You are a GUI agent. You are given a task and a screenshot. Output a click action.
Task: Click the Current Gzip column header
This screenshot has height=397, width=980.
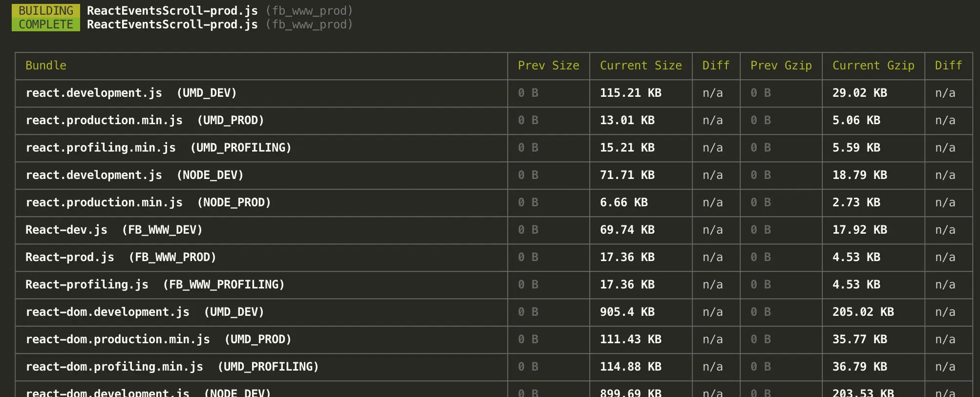(873, 66)
